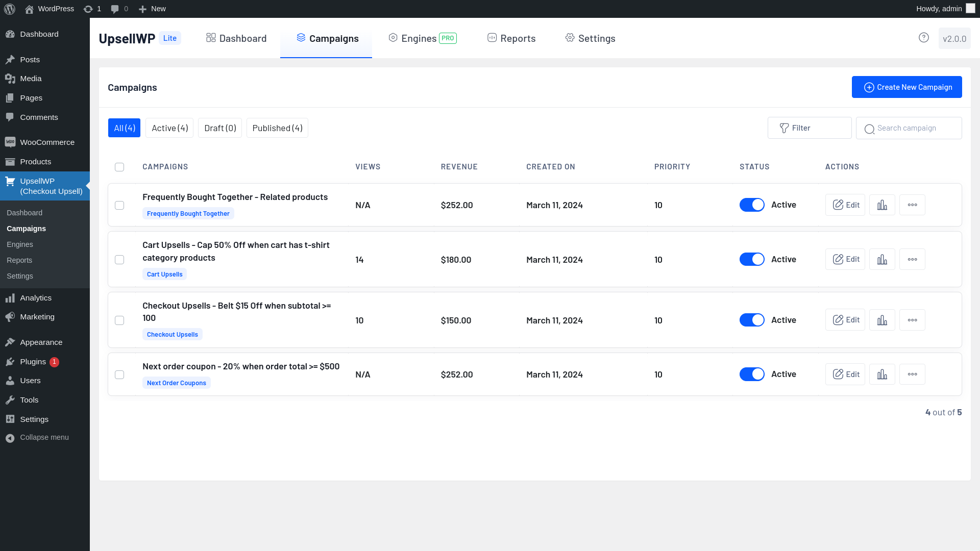The image size is (980, 551).
Task: Open Media library from sidebar
Action: pos(45,79)
